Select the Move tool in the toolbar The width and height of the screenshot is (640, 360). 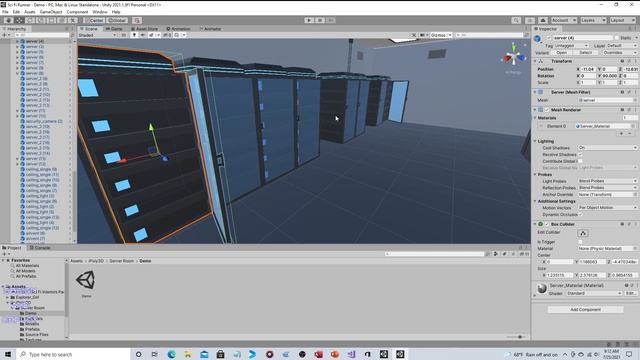click(x=19, y=20)
